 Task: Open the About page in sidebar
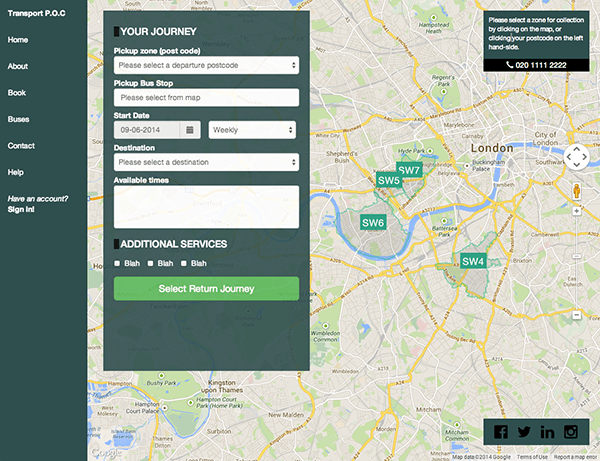coord(18,66)
